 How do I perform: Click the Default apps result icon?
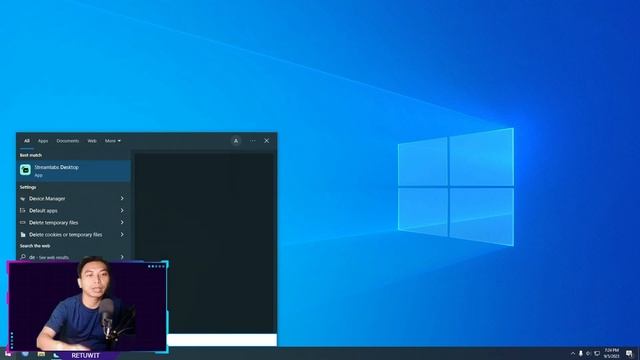pos(23,211)
